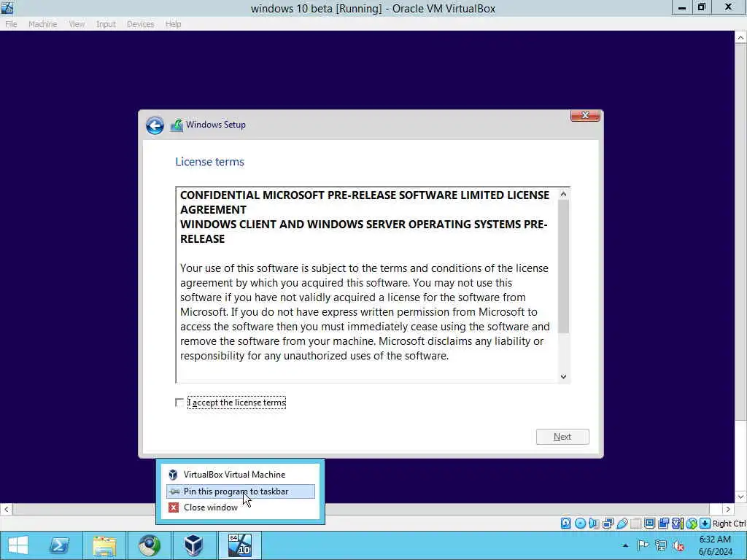Image resolution: width=747 pixels, height=560 pixels.
Task: Open the clock showing 6:32 AM
Action: click(x=715, y=545)
